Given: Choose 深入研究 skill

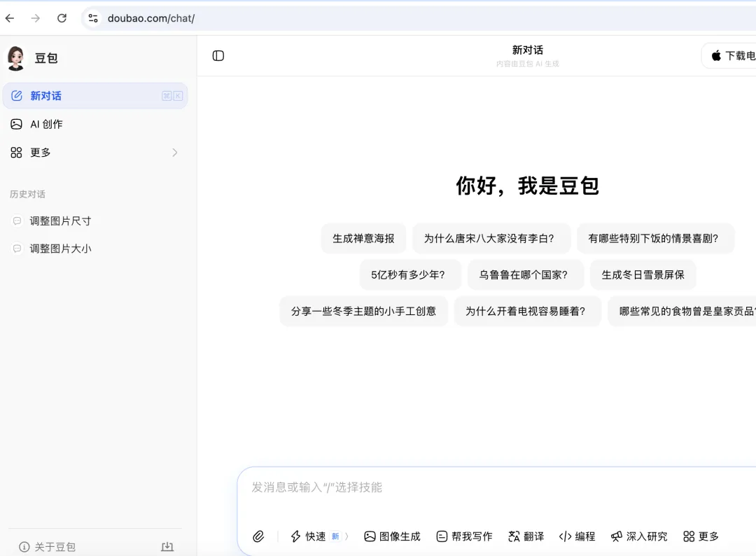Looking at the screenshot, I should [x=639, y=536].
